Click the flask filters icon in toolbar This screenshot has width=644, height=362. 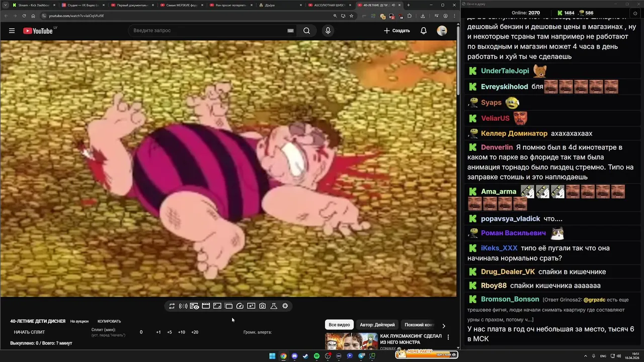pyautogui.click(x=274, y=306)
